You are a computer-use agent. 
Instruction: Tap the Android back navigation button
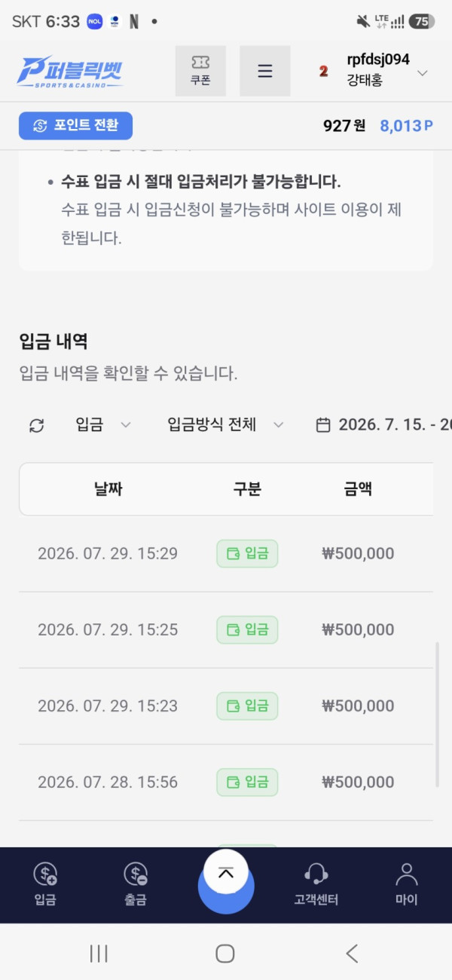352,954
